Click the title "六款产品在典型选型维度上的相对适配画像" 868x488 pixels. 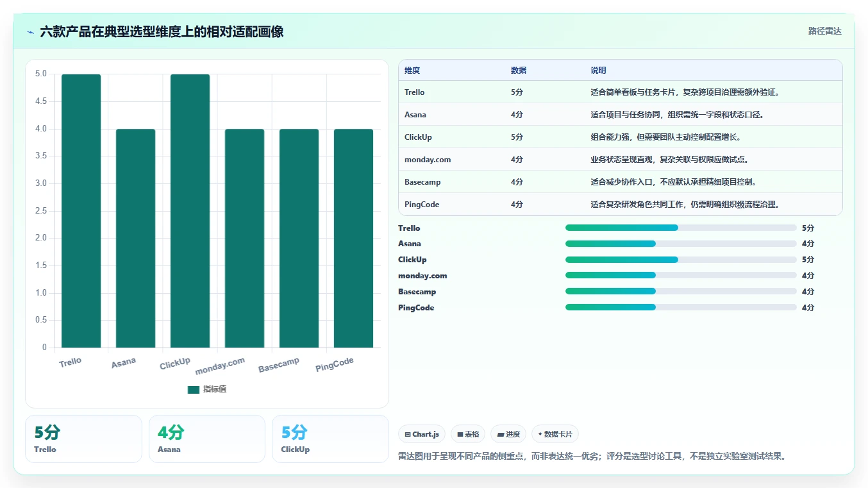coord(162,31)
